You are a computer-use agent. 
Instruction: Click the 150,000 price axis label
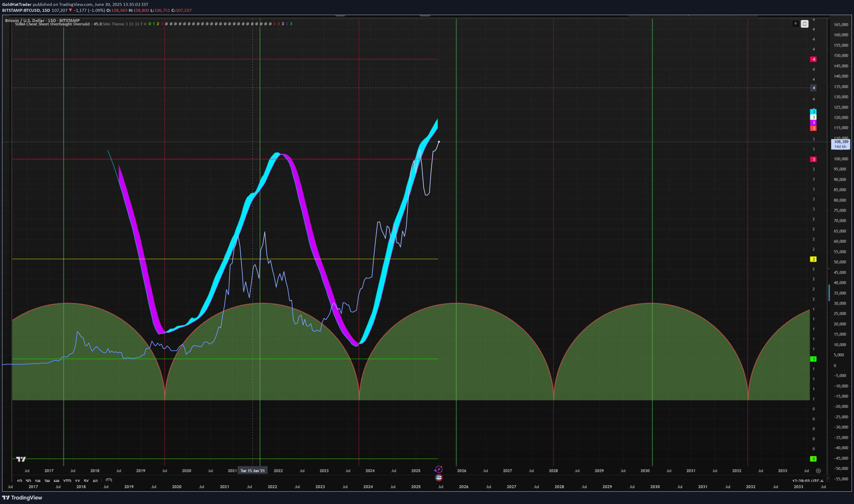[841, 56]
